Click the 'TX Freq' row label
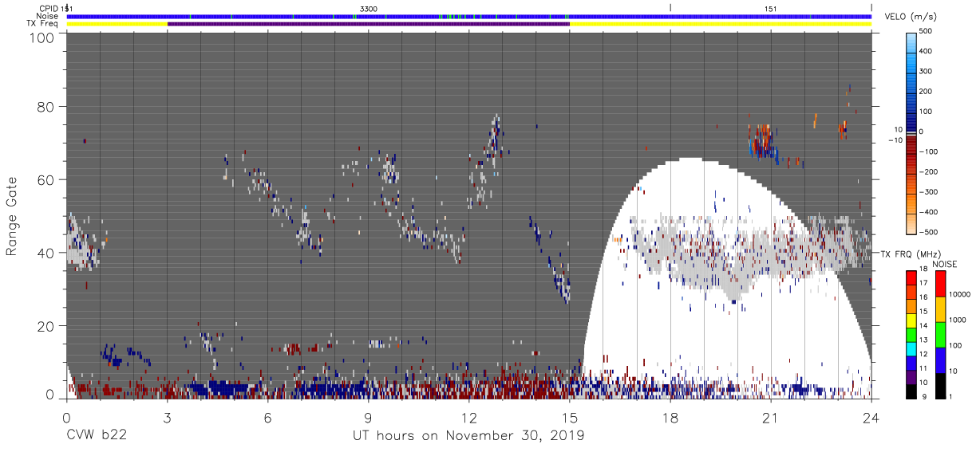 coord(43,24)
